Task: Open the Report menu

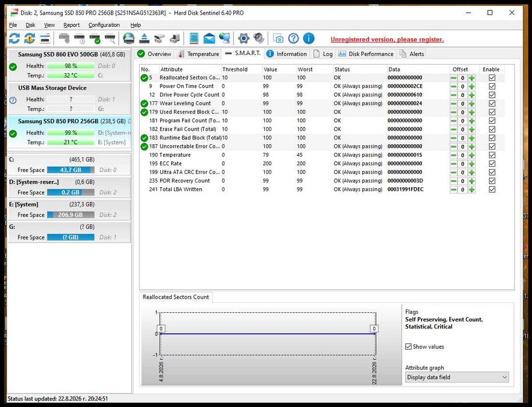Action: 72,25
